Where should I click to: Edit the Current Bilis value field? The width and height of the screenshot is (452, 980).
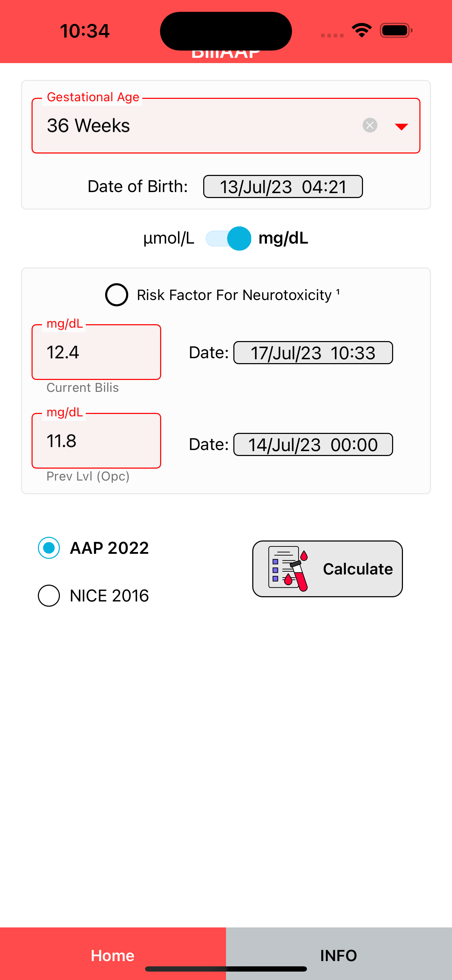96,352
